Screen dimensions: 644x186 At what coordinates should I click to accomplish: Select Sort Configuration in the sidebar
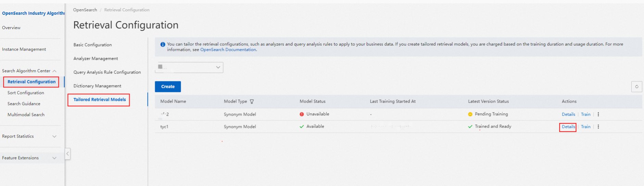[26, 93]
